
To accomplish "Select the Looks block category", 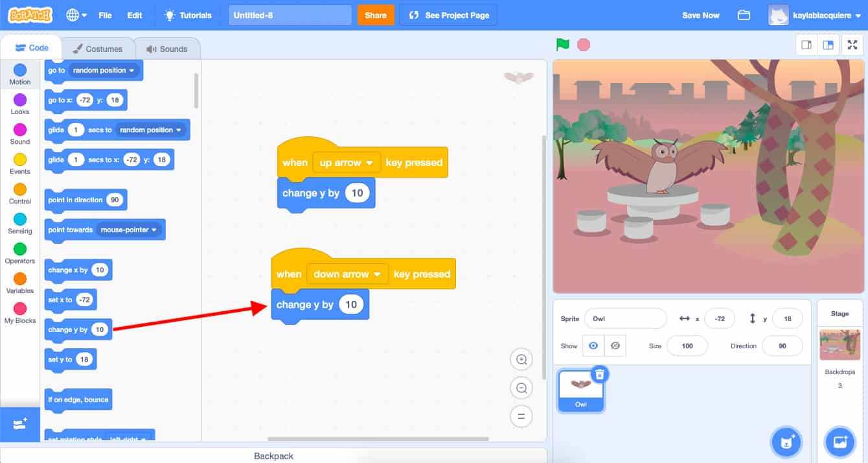I will click(20, 104).
